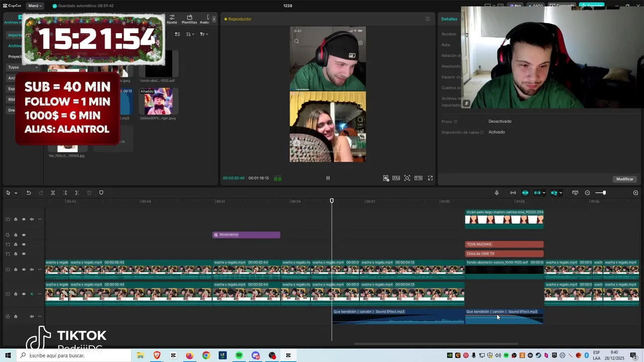Image resolution: width=644 pixels, height=362 pixels.
Task: Switch media panel to grid view icon
Action: [177, 34]
